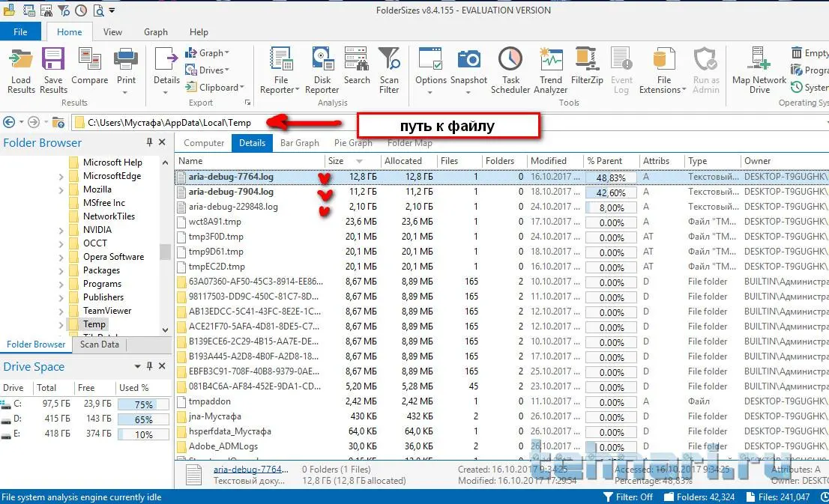Click the aria-debug-7764 link in details pane

pos(250,469)
